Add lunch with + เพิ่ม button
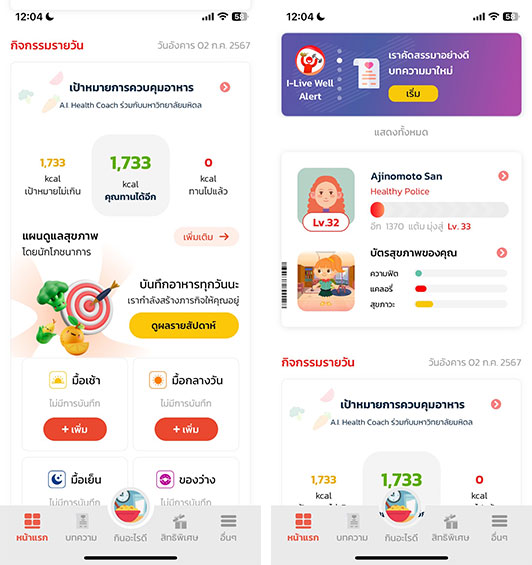 186,429
